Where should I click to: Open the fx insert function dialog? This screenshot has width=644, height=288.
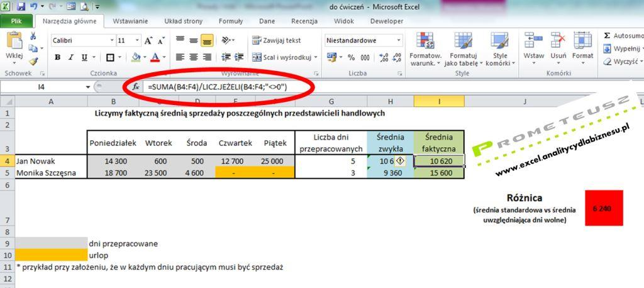[x=136, y=87]
